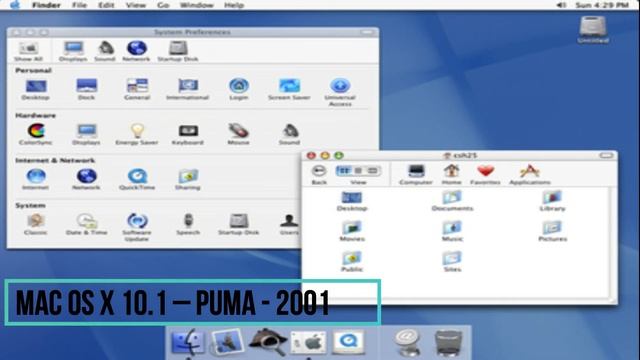Open the Universal Access preference pane

pos(340,93)
